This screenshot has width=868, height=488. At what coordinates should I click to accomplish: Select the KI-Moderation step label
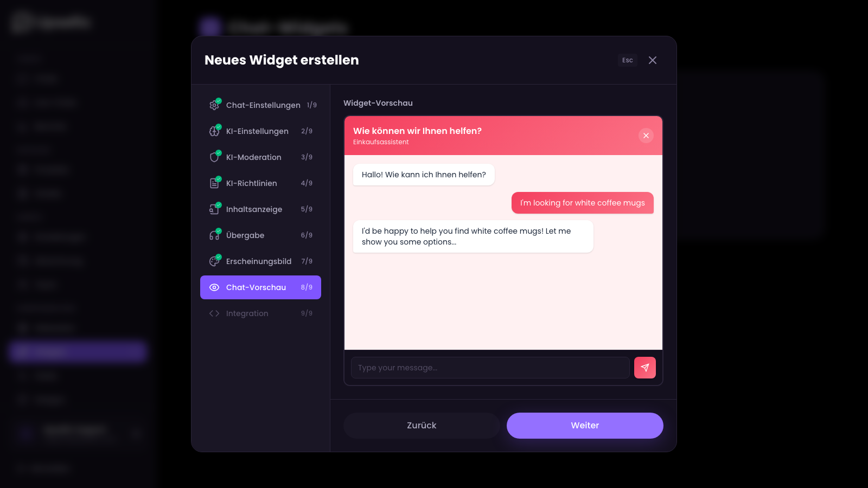click(254, 157)
